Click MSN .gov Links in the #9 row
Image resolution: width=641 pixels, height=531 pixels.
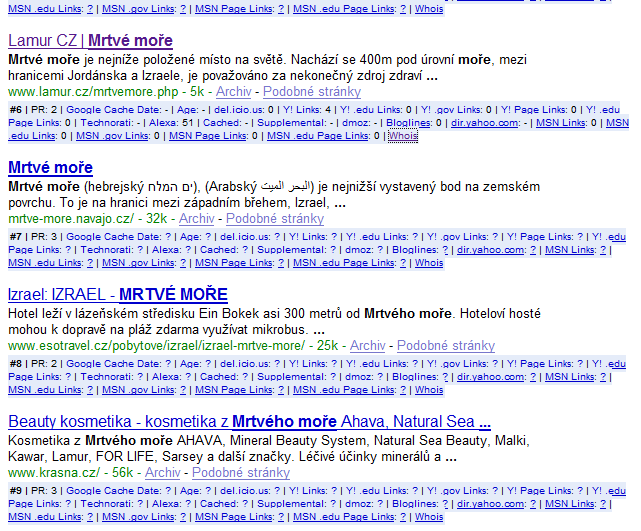tap(138, 517)
